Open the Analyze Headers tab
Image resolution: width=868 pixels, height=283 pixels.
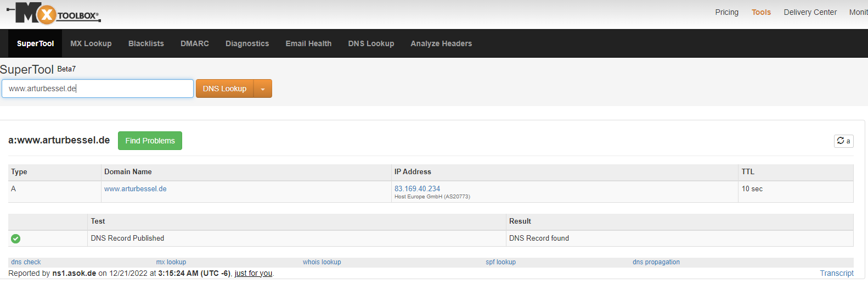tap(441, 43)
